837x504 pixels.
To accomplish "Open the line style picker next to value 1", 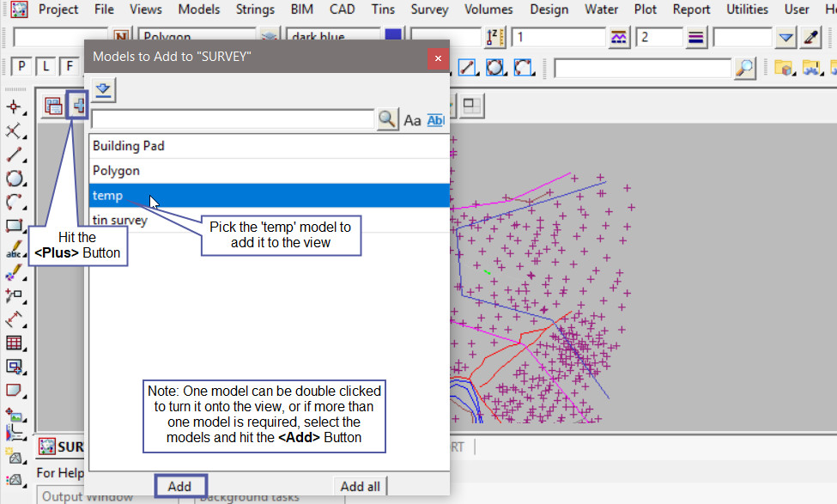I will pyautogui.click(x=619, y=38).
